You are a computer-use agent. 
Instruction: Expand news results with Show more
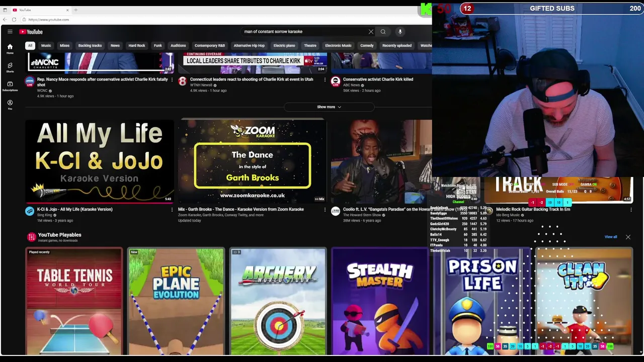pos(329,107)
